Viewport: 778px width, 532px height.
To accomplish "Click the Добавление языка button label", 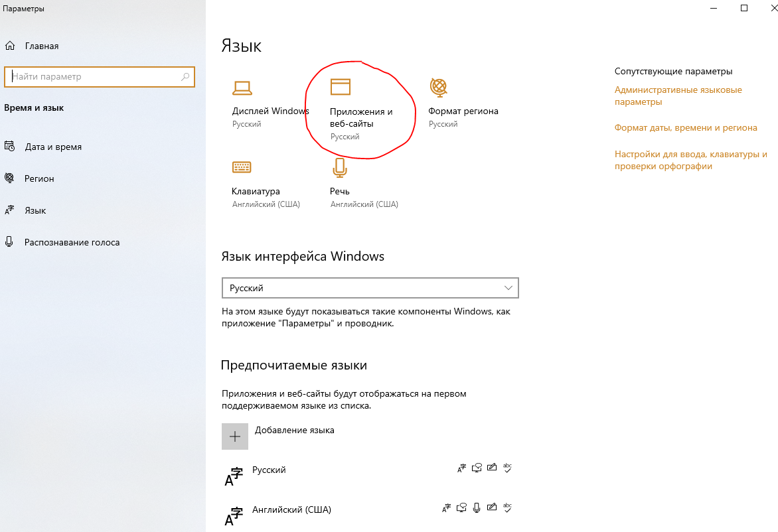I will [294, 431].
